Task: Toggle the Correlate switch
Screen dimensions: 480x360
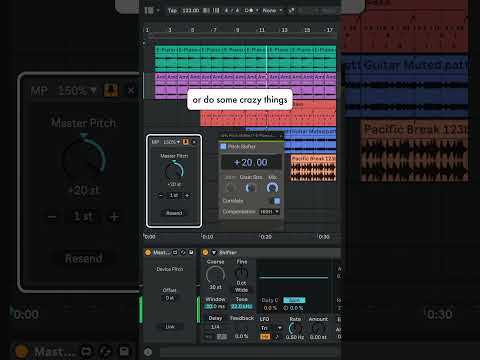Action: coord(276,201)
